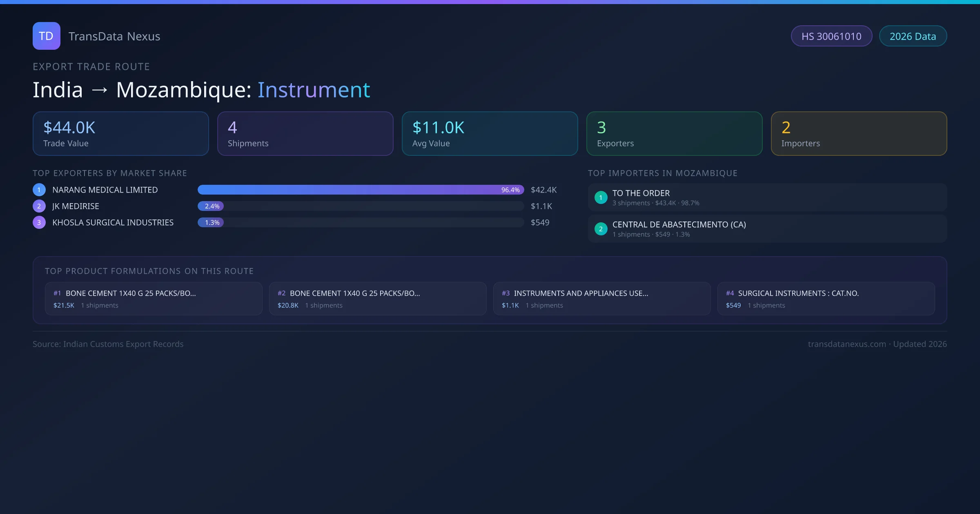This screenshot has width=980, height=514.
Task: Open #3 Instruments and Appliances product card
Action: coord(601,299)
